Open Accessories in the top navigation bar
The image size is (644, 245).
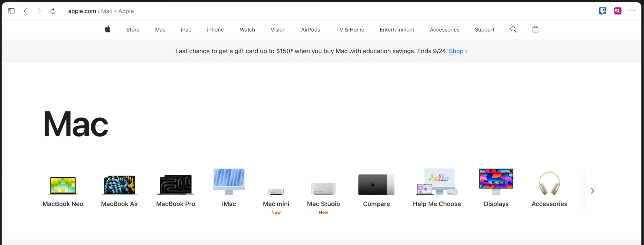click(444, 30)
